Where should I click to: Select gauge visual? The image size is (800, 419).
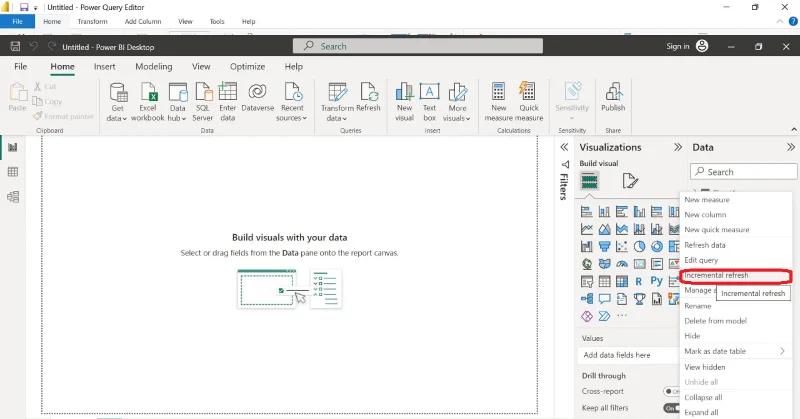pyautogui.click(x=621, y=264)
